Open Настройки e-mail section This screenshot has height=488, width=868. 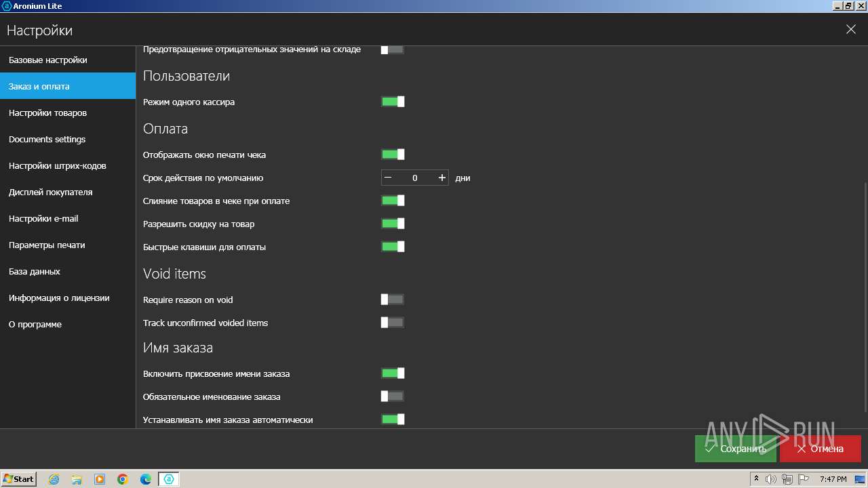pos(68,218)
